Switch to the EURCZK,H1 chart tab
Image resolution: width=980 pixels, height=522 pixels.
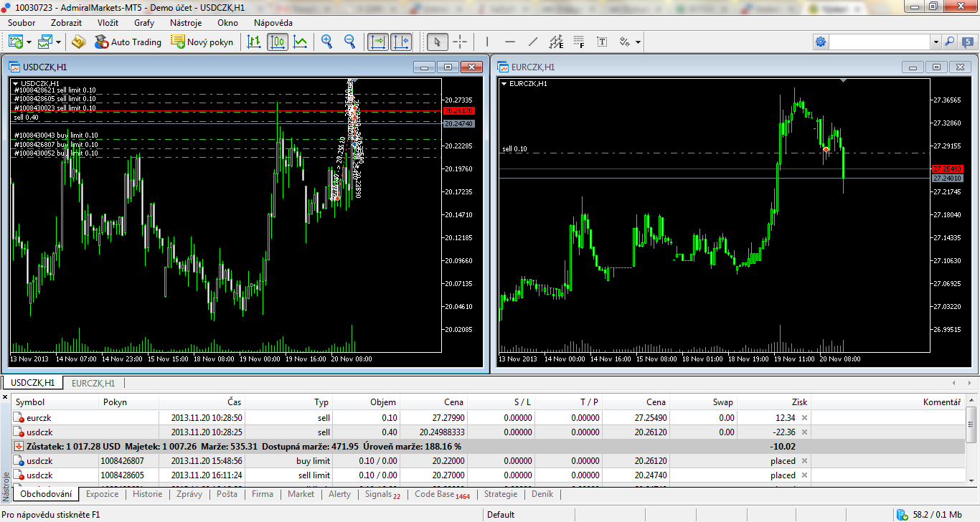pyautogui.click(x=93, y=383)
